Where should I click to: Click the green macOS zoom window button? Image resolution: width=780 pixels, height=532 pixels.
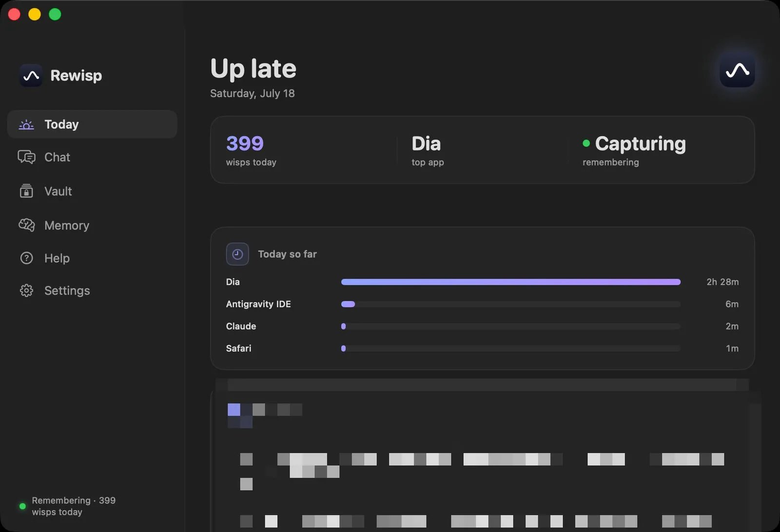pos(55,14)
